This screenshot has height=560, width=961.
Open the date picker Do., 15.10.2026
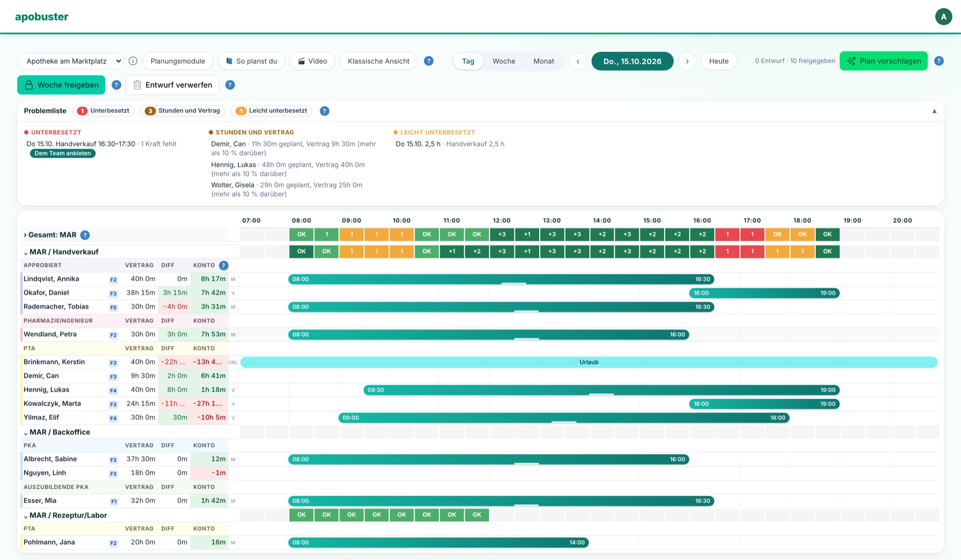pyautogui.click(x=632, y=61)
